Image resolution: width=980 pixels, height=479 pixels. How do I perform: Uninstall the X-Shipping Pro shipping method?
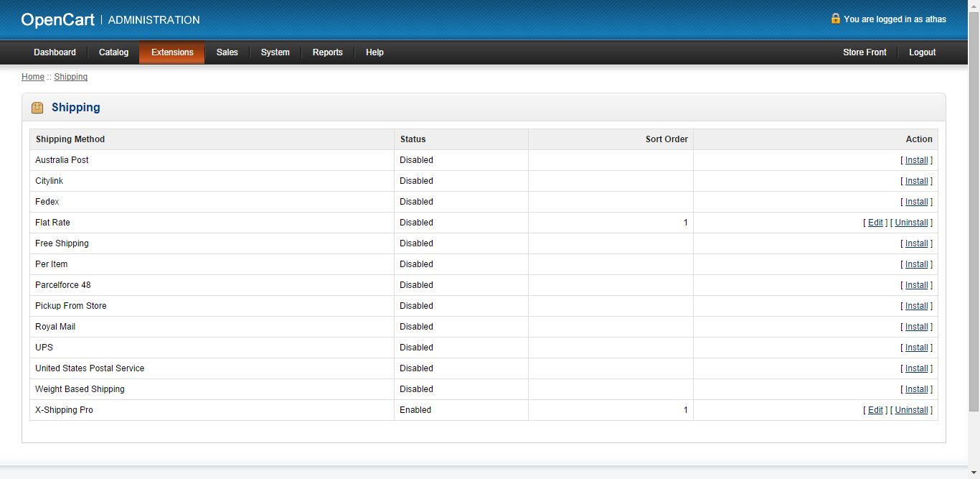coord(912,410)
